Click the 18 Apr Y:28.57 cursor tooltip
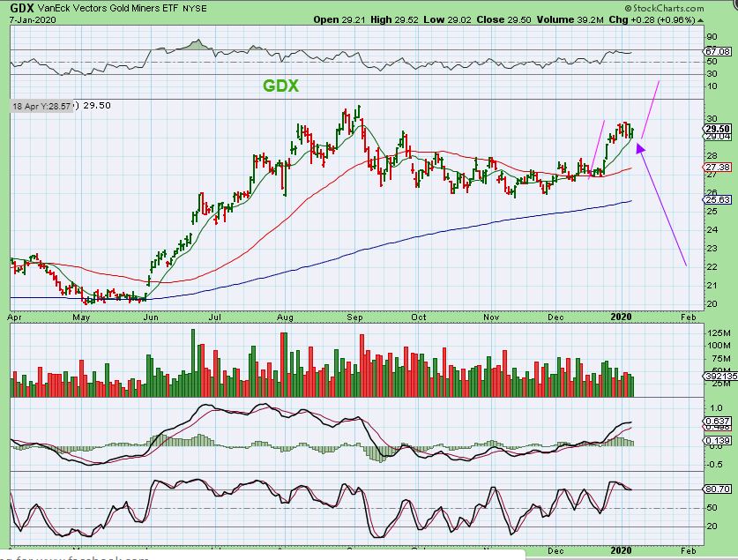Viewport: 738px width, 560px height. click(42, 106)
